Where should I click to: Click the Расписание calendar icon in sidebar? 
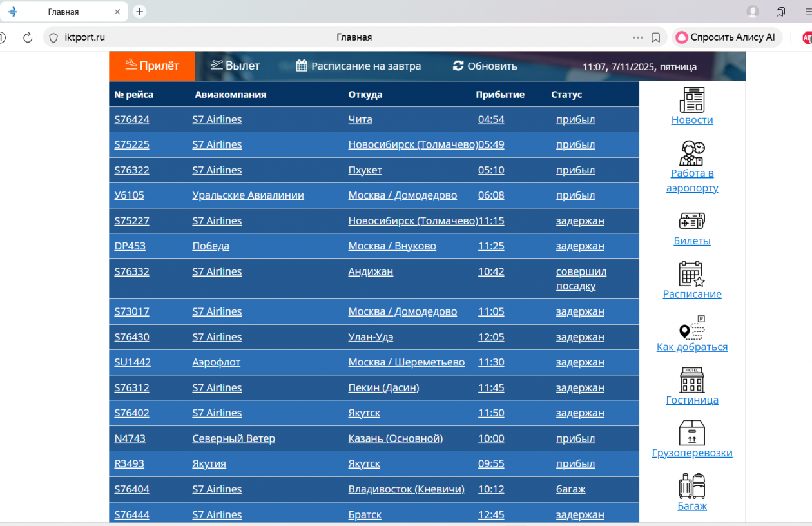point(692,274)
